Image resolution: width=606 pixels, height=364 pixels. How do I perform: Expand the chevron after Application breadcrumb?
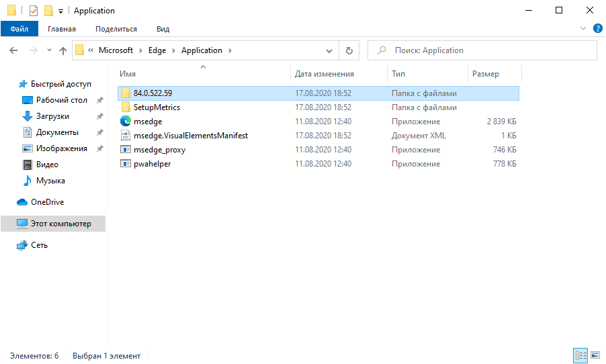tap(230, 50)
